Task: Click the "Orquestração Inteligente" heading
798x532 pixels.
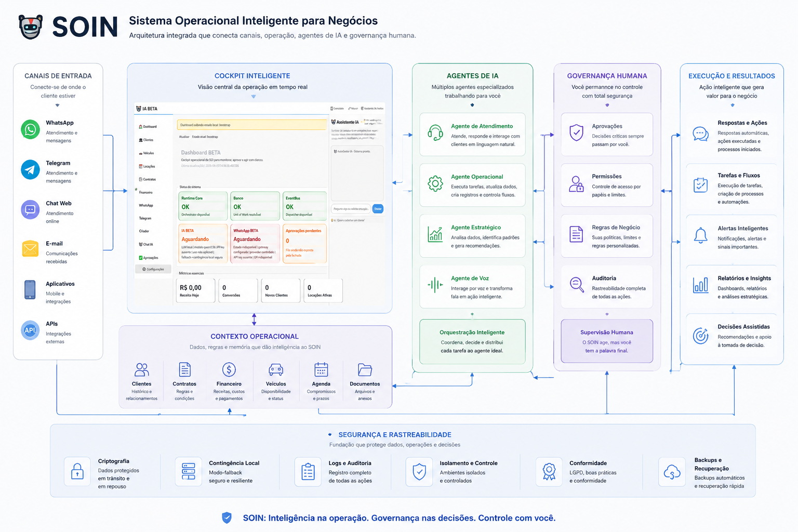Action: tap(472, 332)
